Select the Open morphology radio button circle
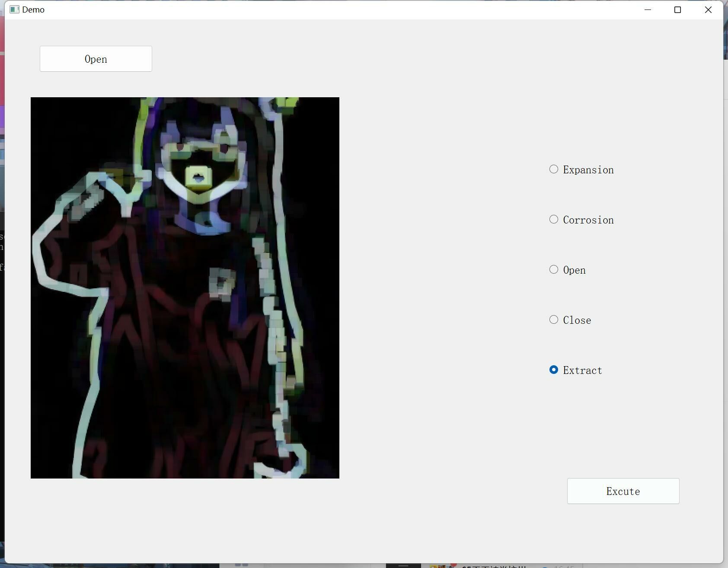This screenshot has width=728, height=568. tap(554, 269)
